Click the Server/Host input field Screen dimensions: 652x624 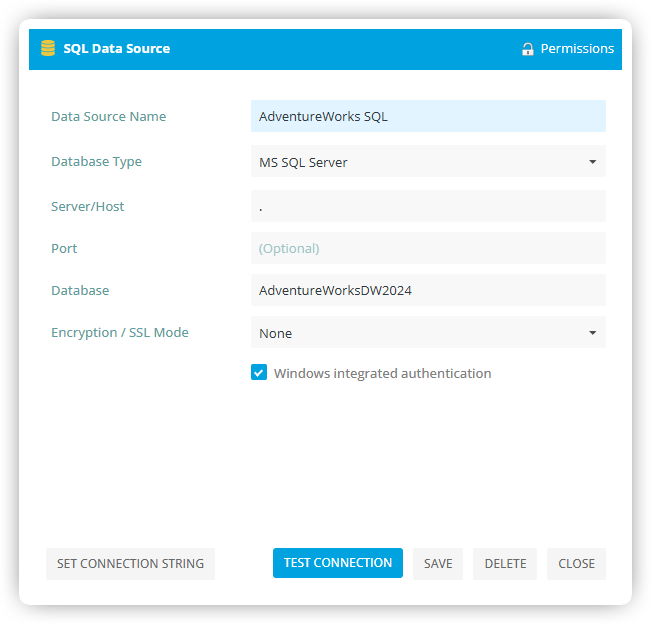tap(428, 206)
